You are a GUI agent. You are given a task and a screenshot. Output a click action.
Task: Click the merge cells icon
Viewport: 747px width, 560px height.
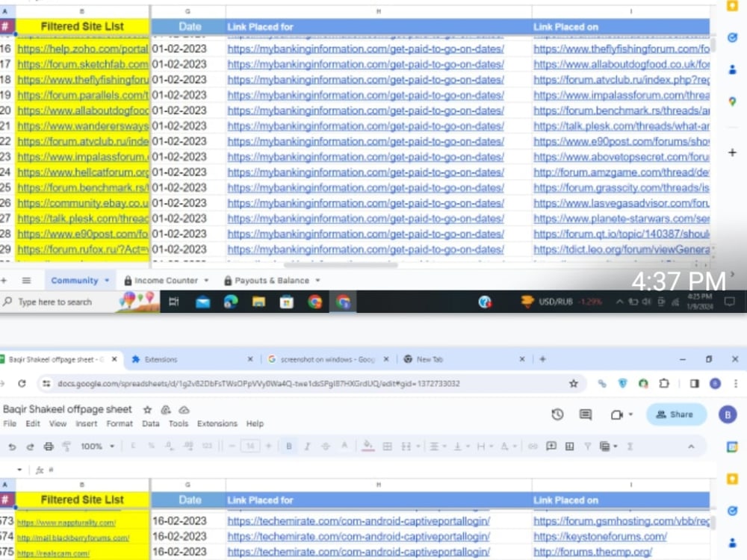(x=406, y=447)
